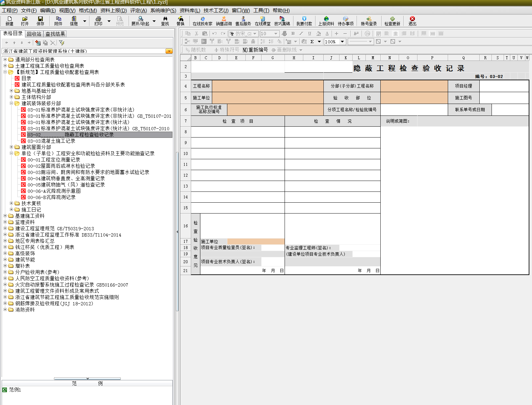Select 00-01工程定位测量记录 in tree

pos(54,160)
